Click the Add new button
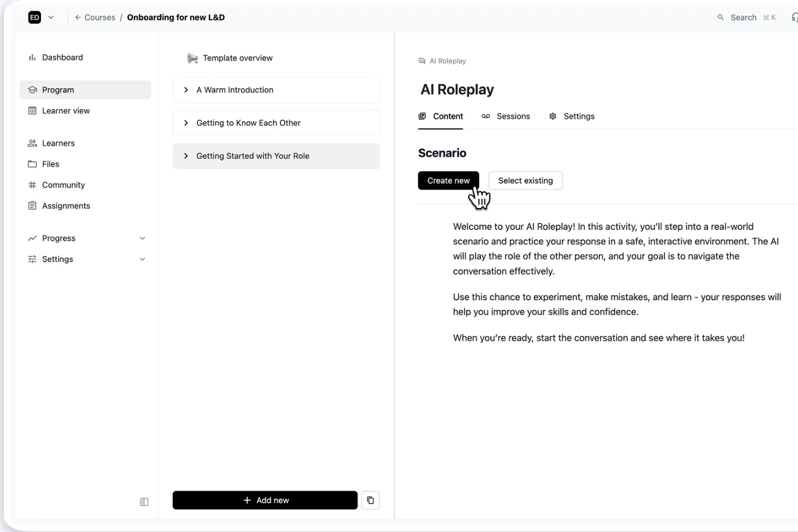The width and height of the screenshot is (798, 532). pos(265,500)
